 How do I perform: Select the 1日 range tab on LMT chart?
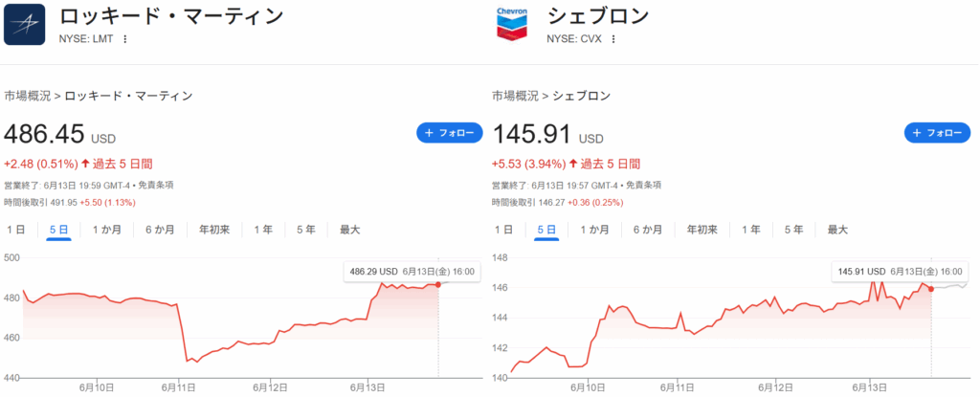[16, 230]
